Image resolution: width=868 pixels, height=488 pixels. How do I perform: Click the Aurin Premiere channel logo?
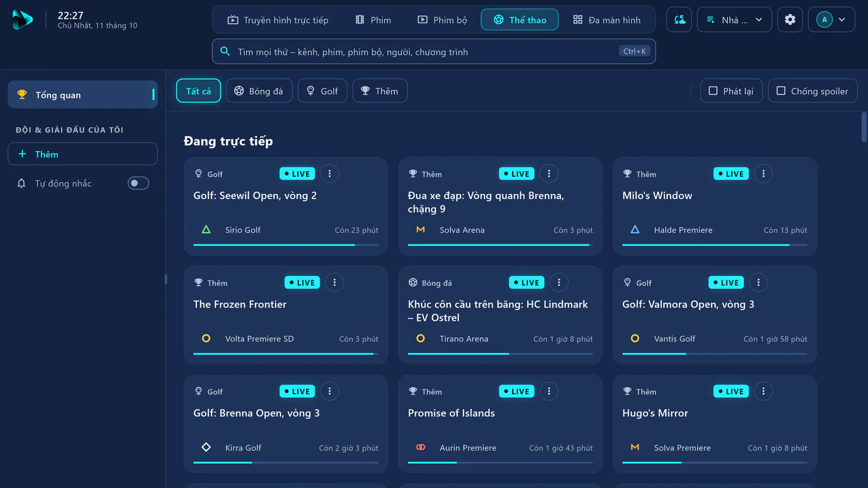(420, 448)
